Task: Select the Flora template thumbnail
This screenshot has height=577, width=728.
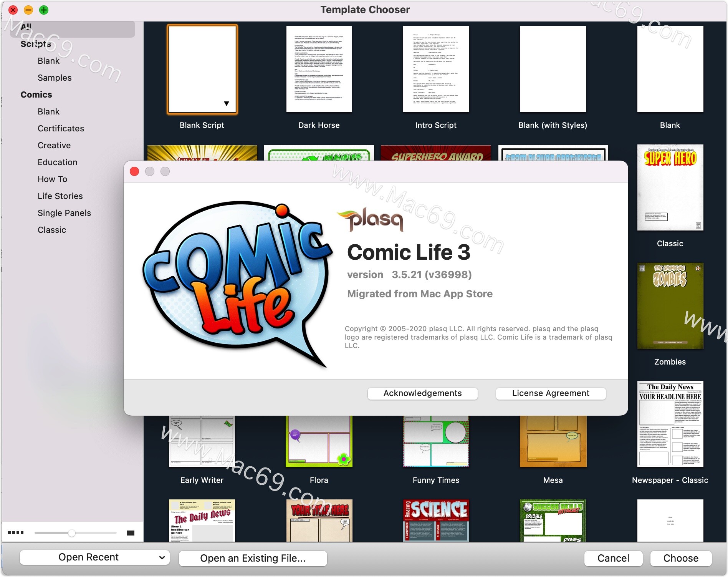Action: click(x=319, y=441)
